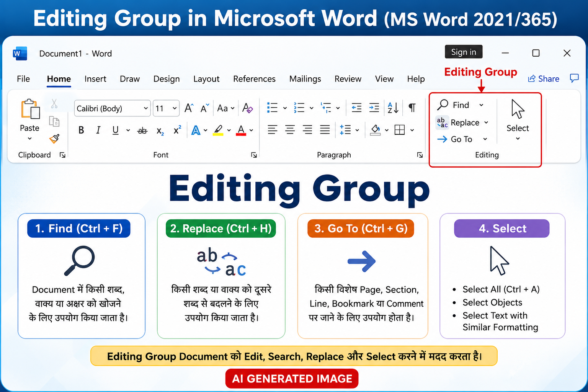The width and height of the screenshot is (588, 392).
Task: Click the Paste clipboard icon
Action: click(x=30, y=109)
